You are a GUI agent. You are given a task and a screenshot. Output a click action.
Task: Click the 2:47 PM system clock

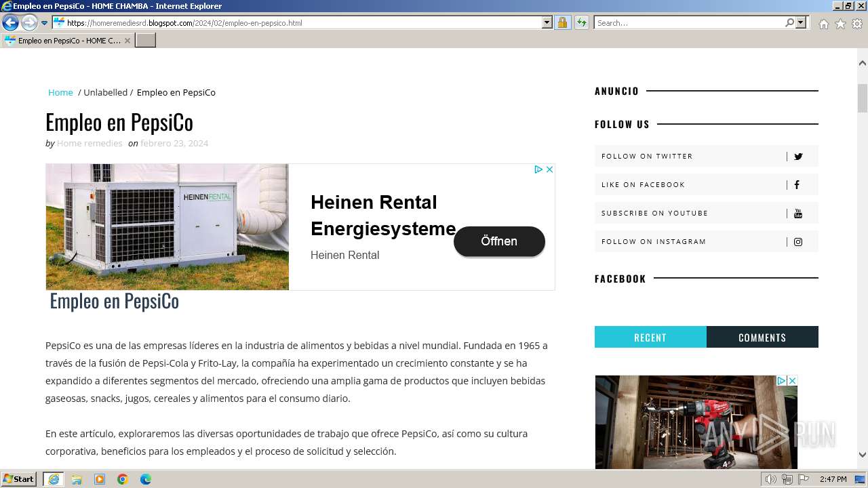coord(833,479)
